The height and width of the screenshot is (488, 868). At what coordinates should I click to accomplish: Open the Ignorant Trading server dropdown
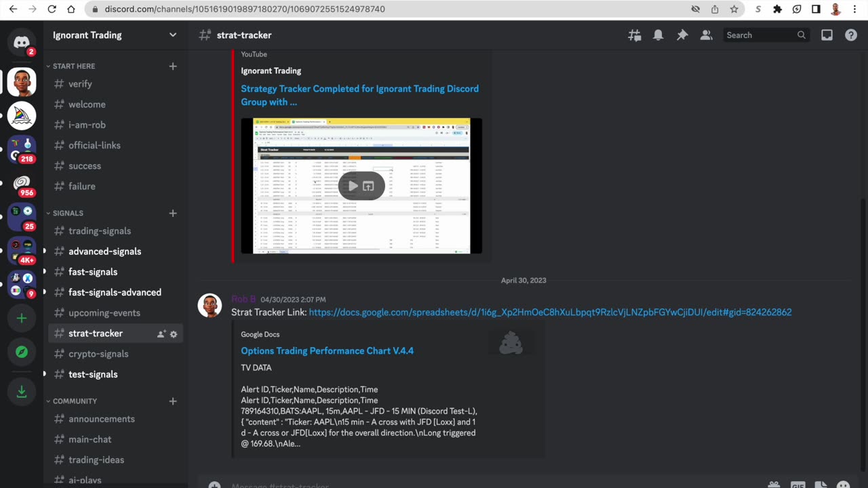coord(173,35)
